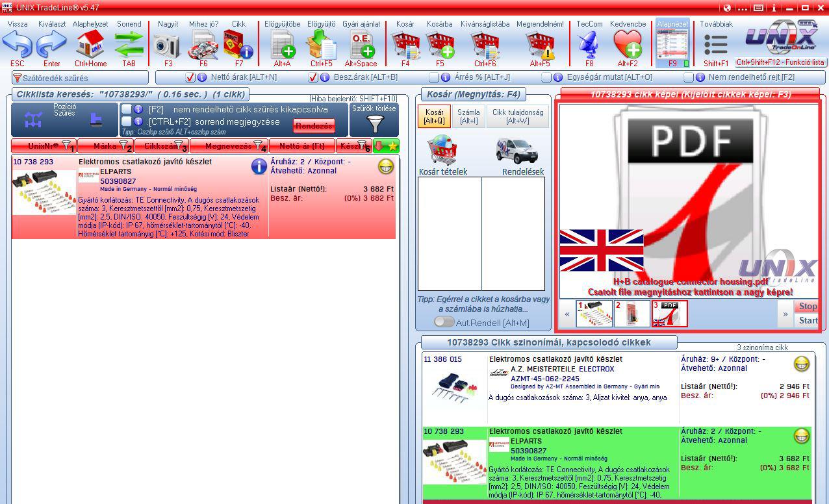Click the Mihez jó? icon
The image size is (829, 504).
203,45
